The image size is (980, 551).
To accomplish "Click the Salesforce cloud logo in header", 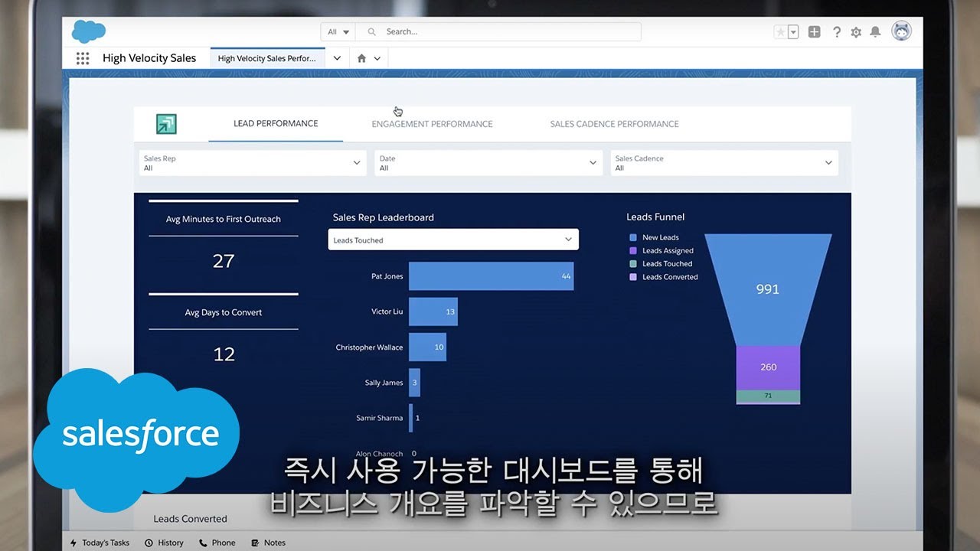I will pyautogui.click(x=89, y=31).
